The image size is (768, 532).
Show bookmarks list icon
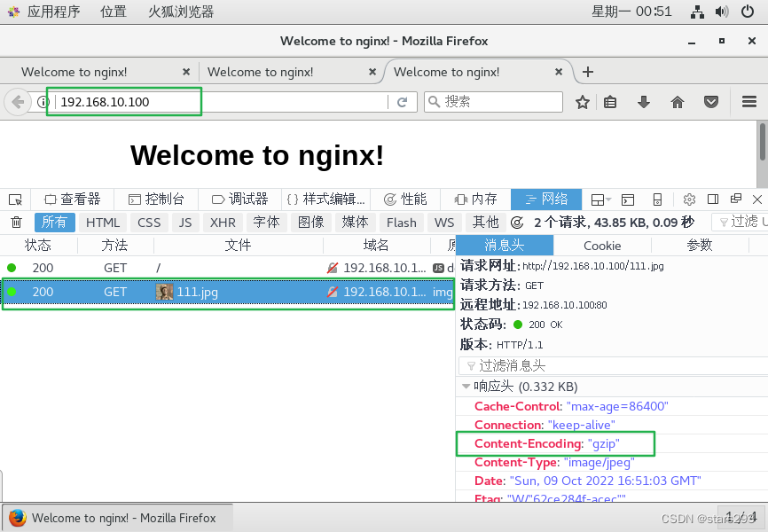tap(610, 102)
